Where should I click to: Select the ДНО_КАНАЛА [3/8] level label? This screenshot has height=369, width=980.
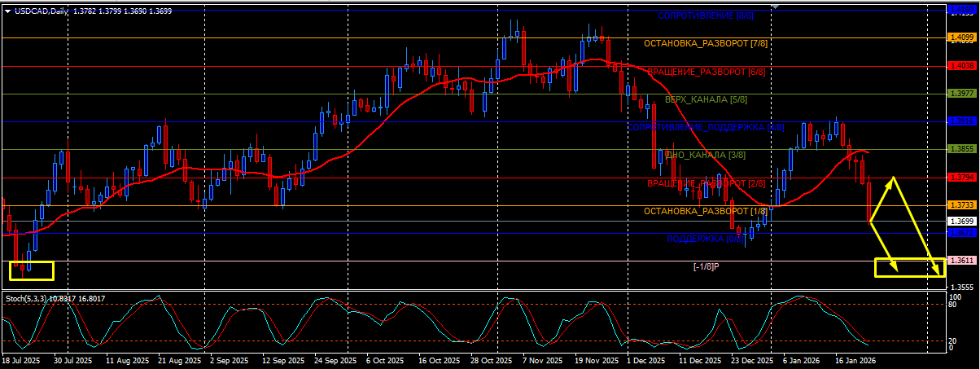point(706,154)
